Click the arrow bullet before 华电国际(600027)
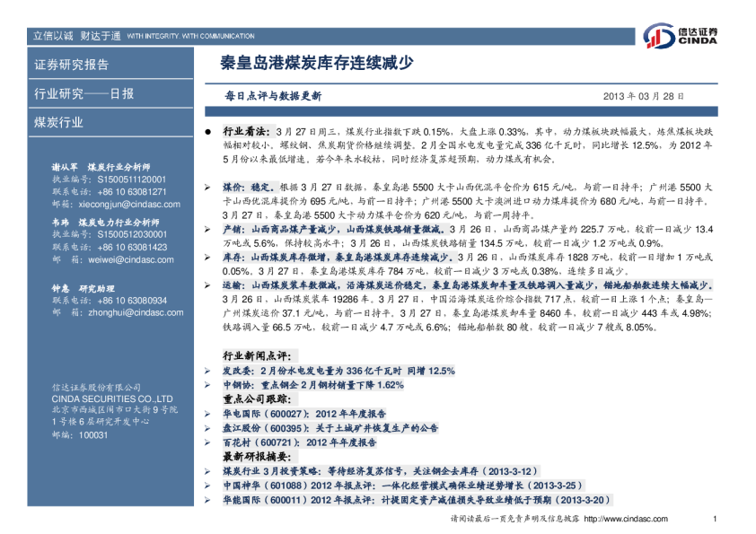756x534 pixels. click(x=208, y=414)
